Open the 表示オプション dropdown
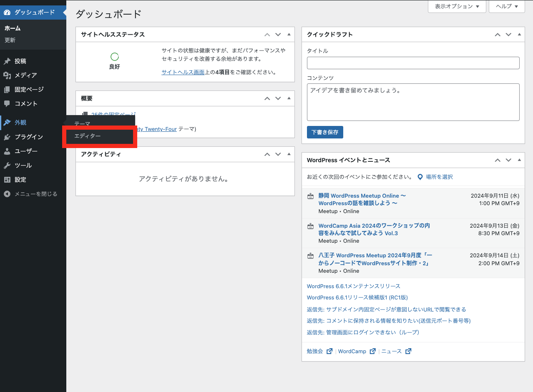The width and height of the screenshot is (533, 392). [457, 7]
